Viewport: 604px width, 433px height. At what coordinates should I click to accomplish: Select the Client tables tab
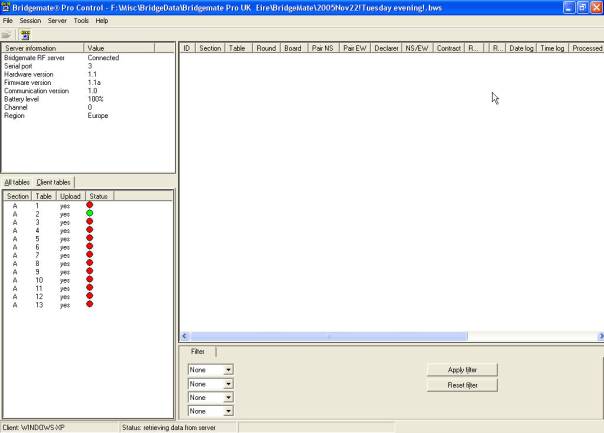[53, 182]
